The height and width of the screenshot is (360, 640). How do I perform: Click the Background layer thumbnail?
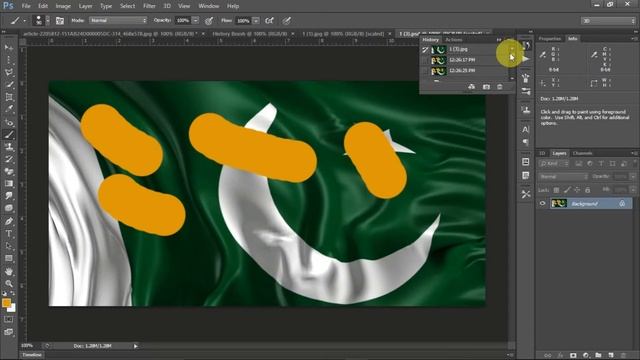(559, 203)
